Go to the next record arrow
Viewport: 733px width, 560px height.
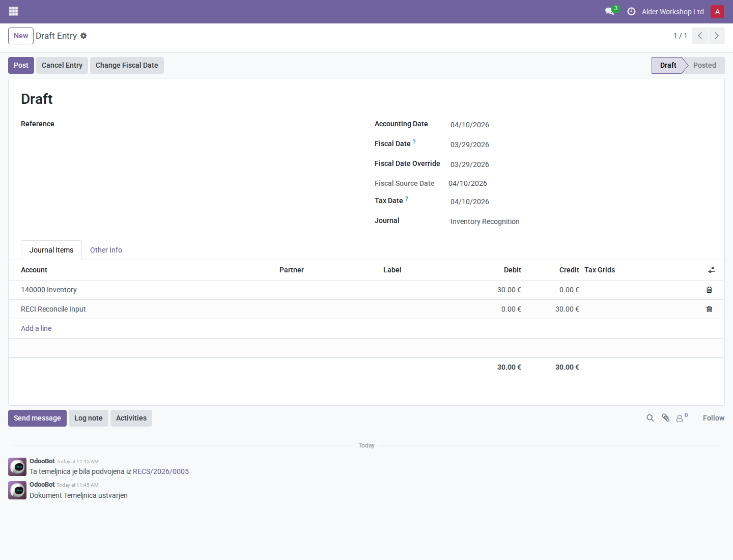717,36
